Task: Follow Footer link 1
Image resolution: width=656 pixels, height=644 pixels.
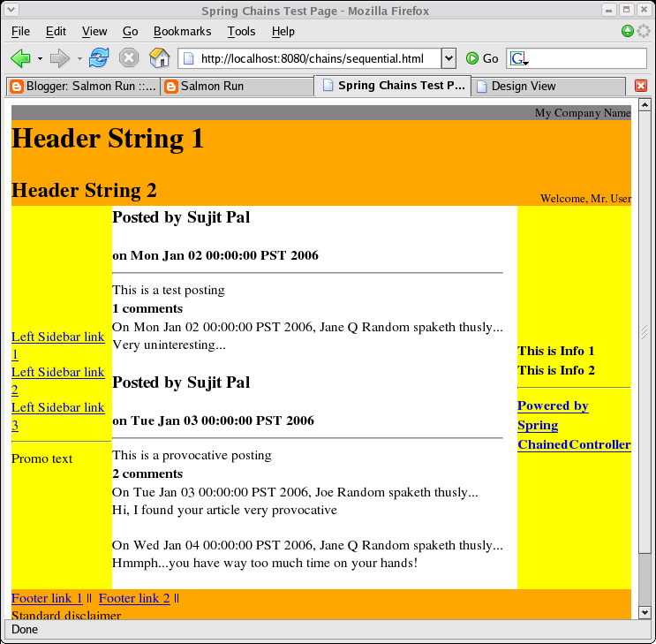Action: click(x=47, y=598)
